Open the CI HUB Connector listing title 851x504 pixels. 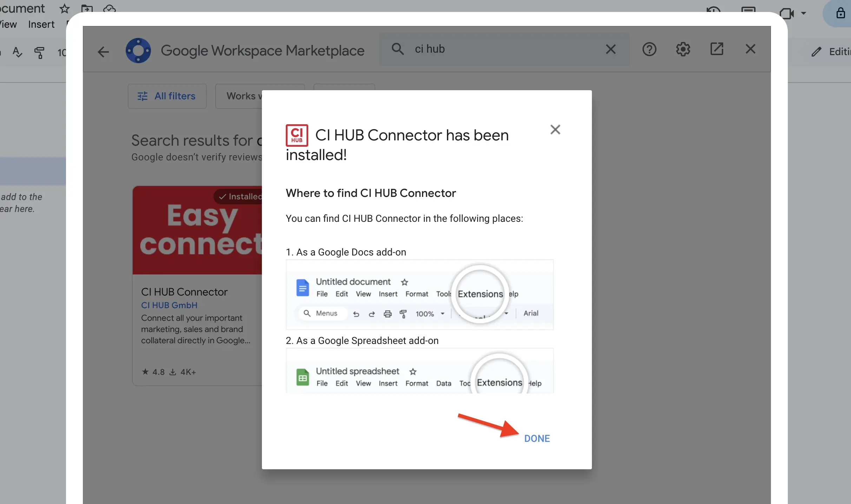pos(184,292)
